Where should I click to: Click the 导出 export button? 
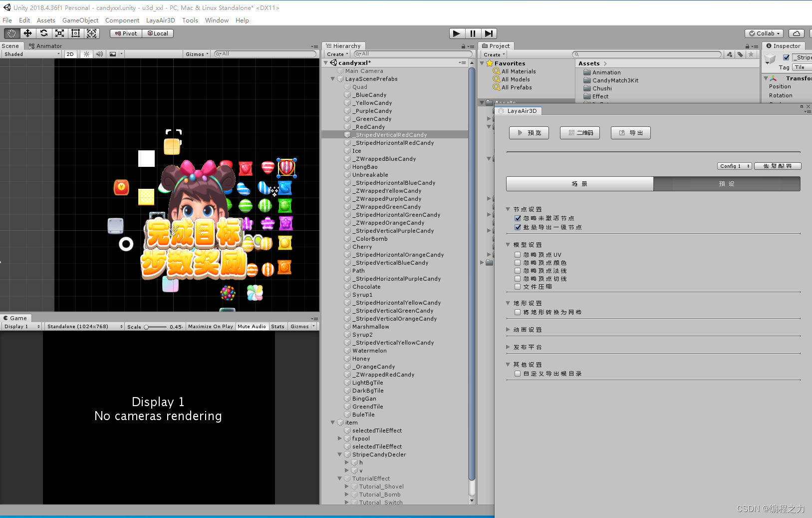click(631, 133)
